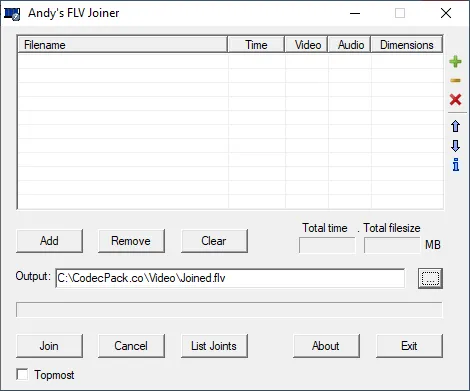The image size is (470, 391).
Task: Click the Total filesize field
Action: pos(392,245)
